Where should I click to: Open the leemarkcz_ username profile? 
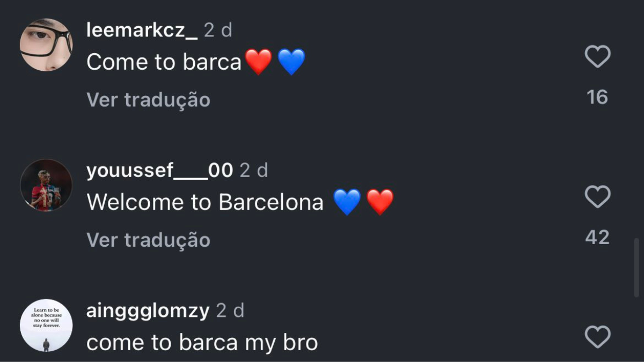142,31
